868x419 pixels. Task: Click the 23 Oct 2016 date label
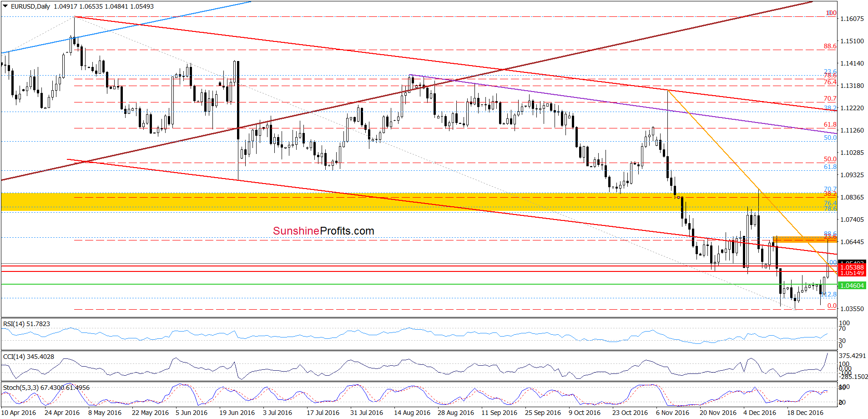click(630, 413)
